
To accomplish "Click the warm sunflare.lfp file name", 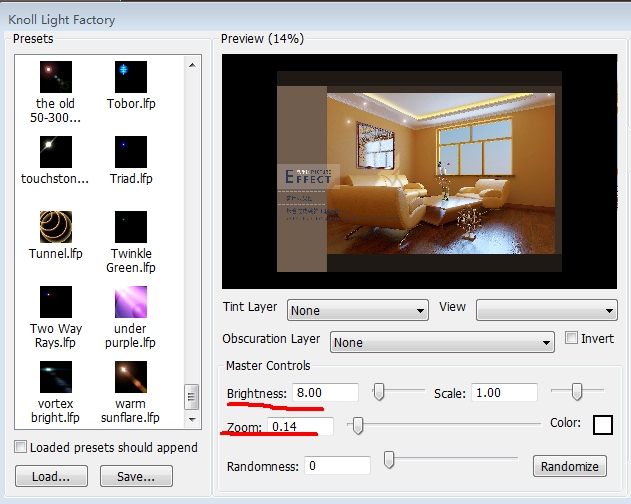I will pos(130,411).
